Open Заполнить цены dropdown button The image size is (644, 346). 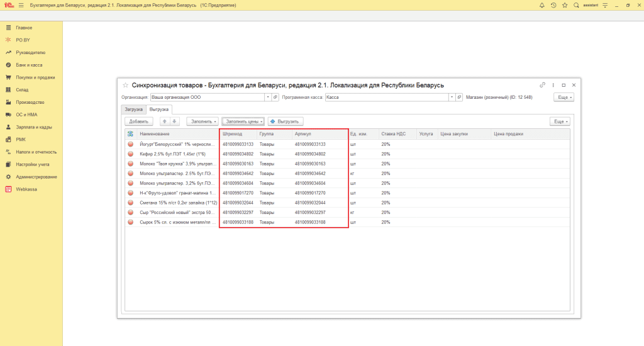[243, 121]
